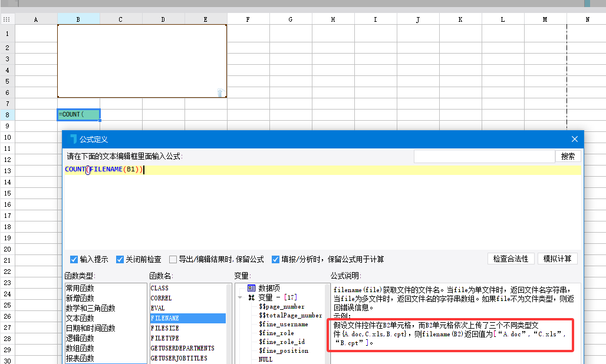This screenshot has height=364, width=606.
Task: Click cell B8 containing =COUNT(
Action: 78,114
